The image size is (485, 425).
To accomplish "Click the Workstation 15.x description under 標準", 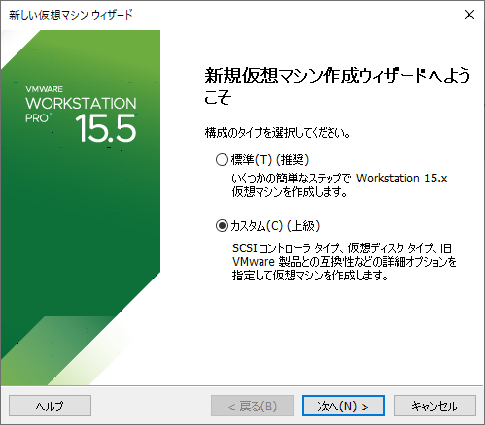I will 339,185.
